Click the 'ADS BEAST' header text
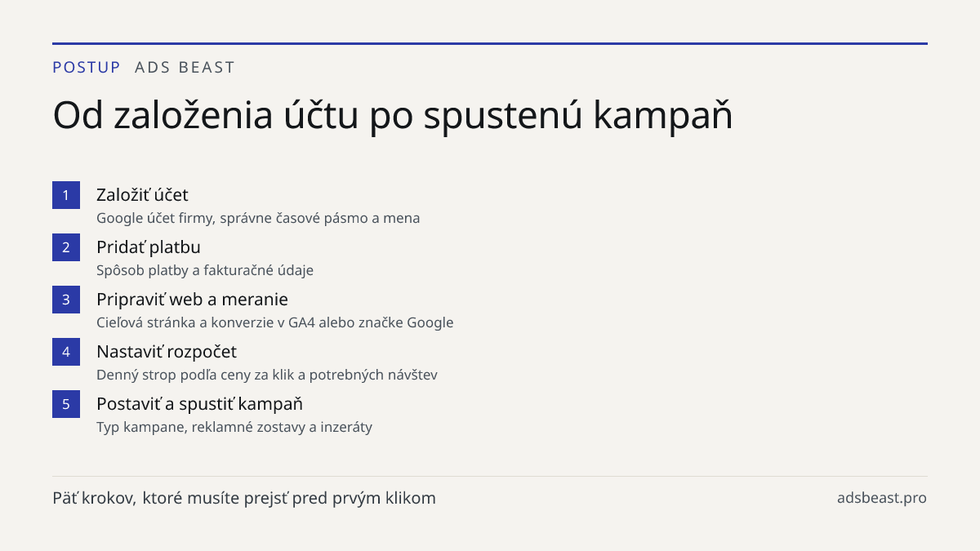The height and width of the screenshot is (551, 980). click(x=185, y=67)
